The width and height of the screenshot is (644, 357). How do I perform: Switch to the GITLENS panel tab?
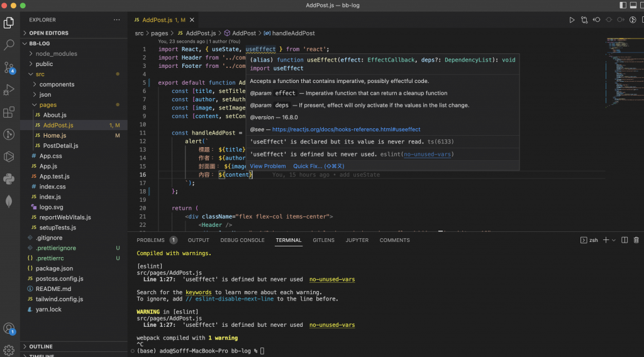323,240
